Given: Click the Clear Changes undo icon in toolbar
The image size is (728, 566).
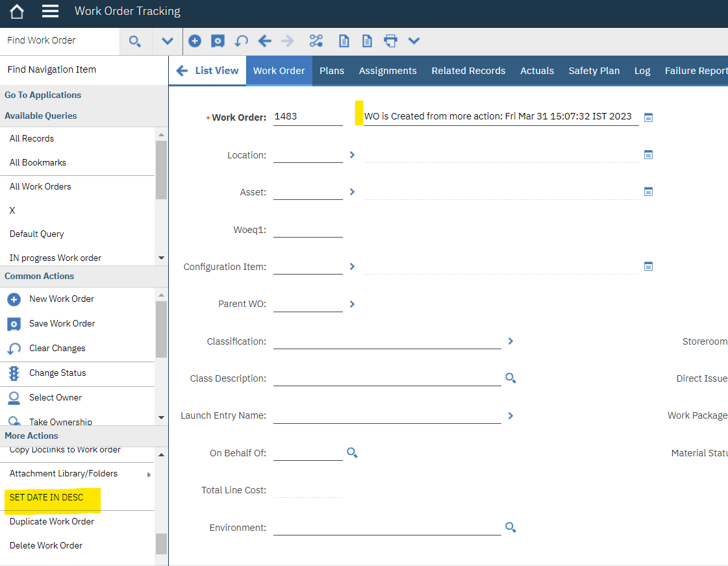Looking at the screenshot, I should click(241, 40).
